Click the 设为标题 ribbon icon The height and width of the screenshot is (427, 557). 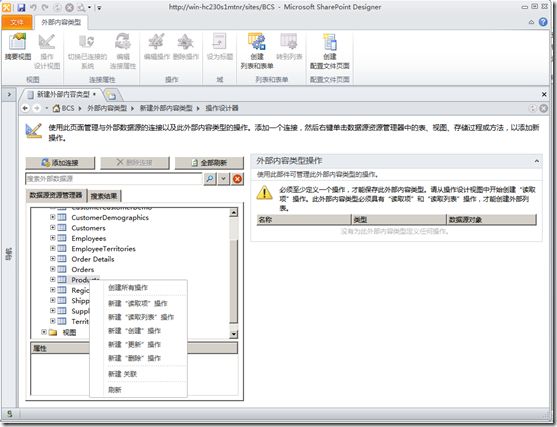tap(220, 42)
